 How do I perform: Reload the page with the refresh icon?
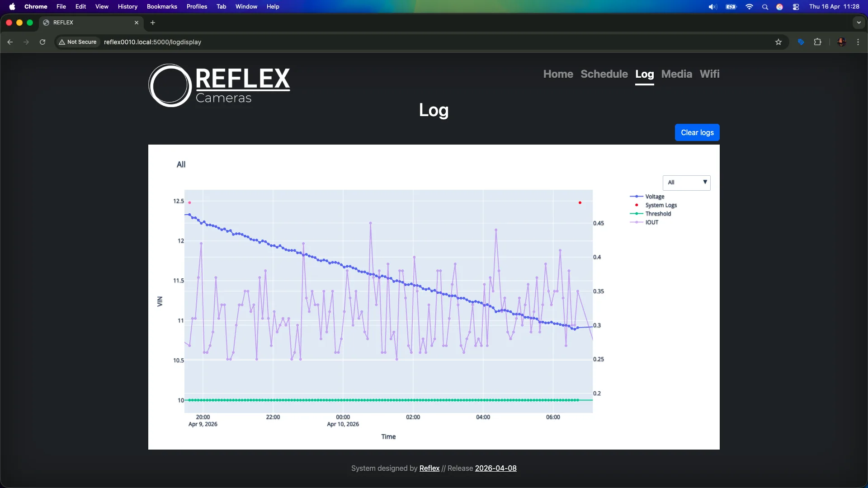click(42, 42)
